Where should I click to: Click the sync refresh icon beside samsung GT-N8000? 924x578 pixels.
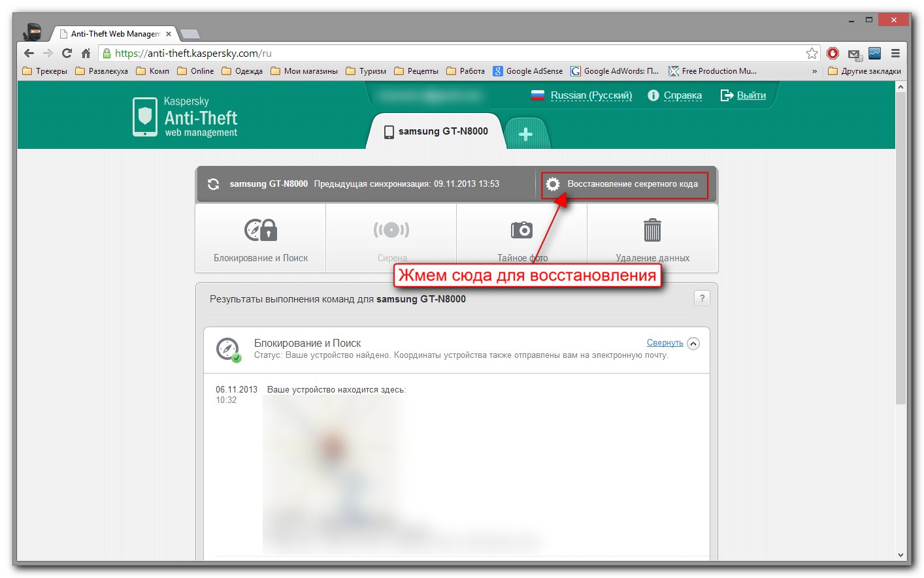(213, 184)
